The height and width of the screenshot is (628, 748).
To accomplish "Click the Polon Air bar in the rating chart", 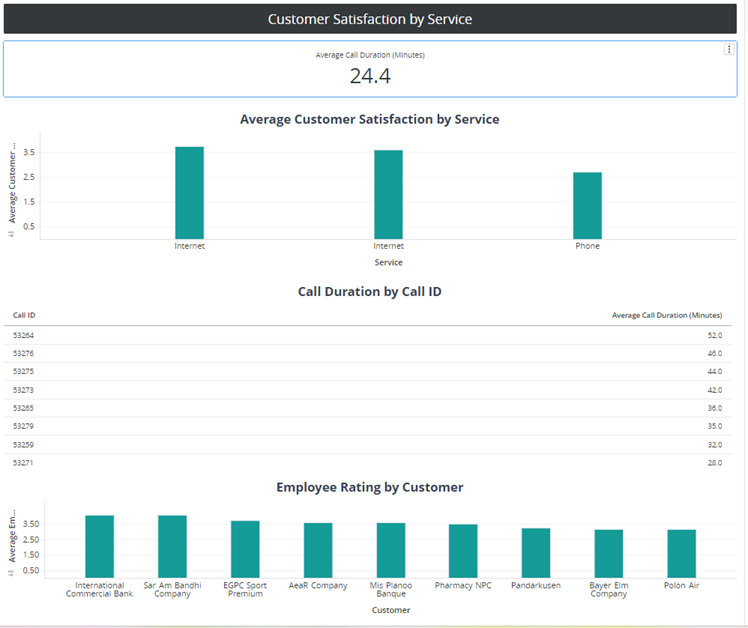I will coord(682,553).
